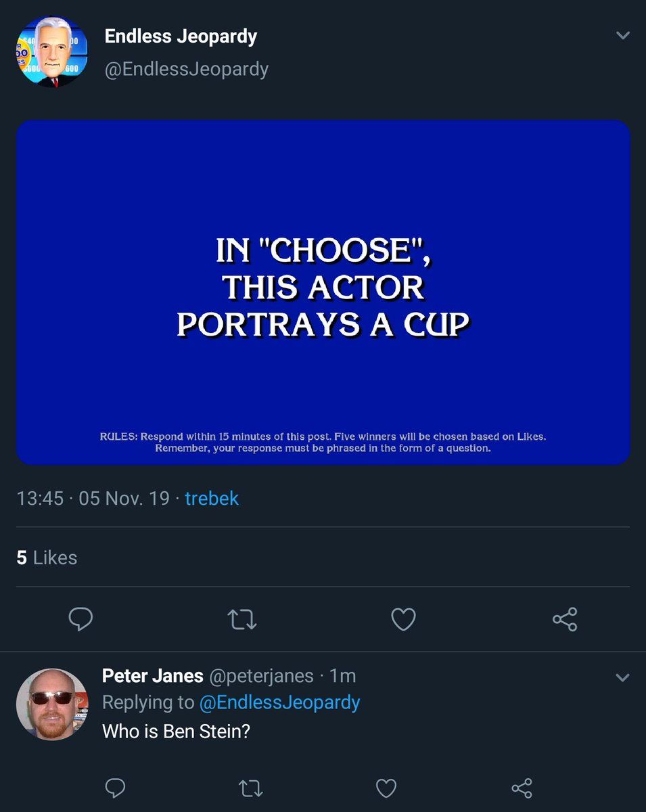Click the @peterjanes handle
This screenshot has width=646, height=812.
[x=261, y=675]
